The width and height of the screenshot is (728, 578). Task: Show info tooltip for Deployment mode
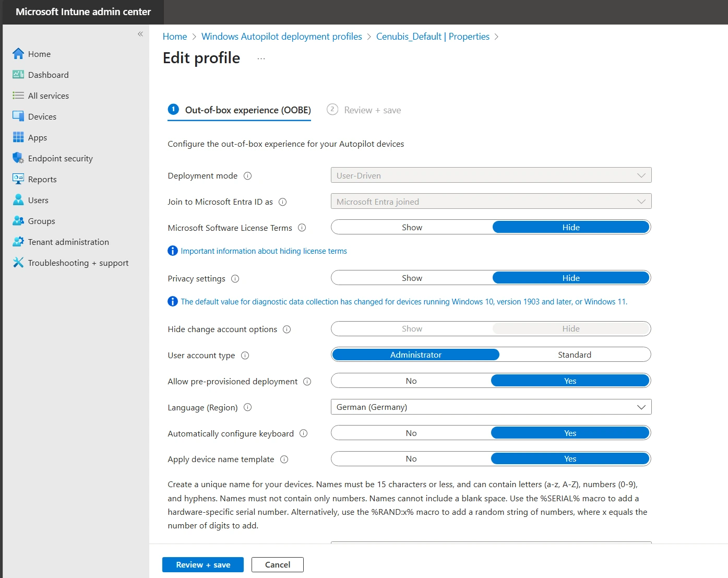click(x=248, y=176)
